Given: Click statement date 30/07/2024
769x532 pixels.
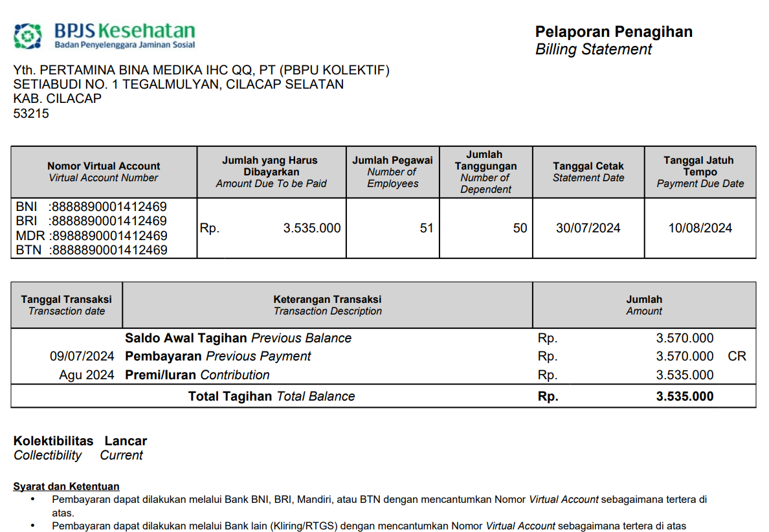Looking at the screenshot, I should (x=588, y=228).
